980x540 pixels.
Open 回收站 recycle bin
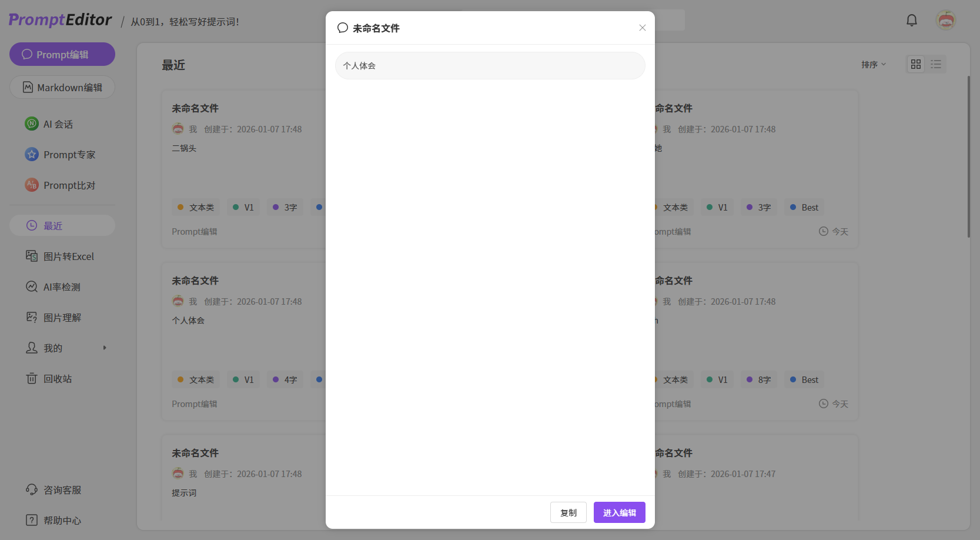coord(57,379)
